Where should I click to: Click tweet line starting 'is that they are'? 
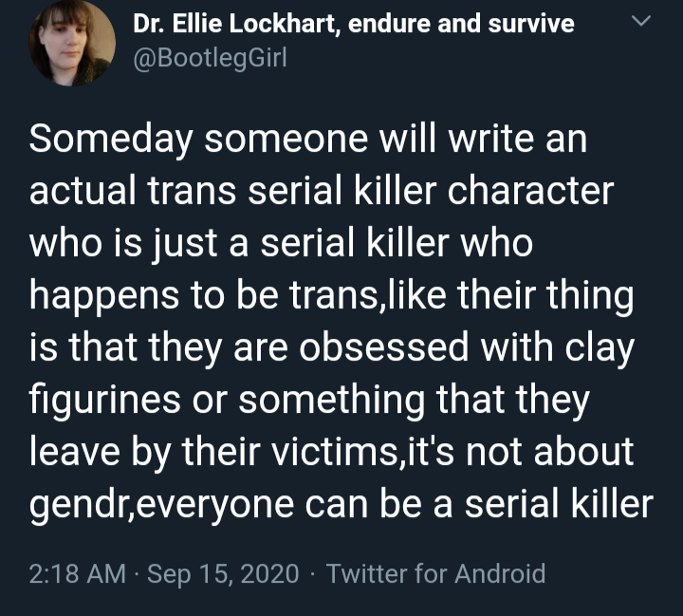pos(332,348)
